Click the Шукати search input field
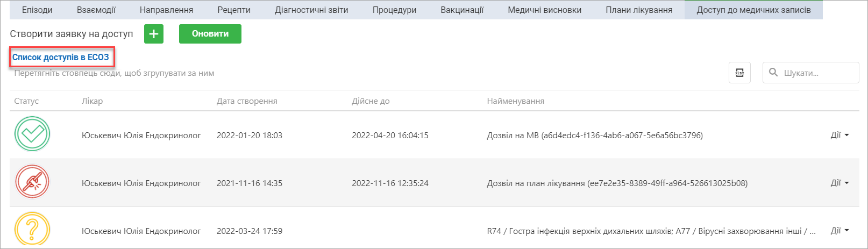The width and height of the screenshot is (868, 249). click(x=811, y=73)
